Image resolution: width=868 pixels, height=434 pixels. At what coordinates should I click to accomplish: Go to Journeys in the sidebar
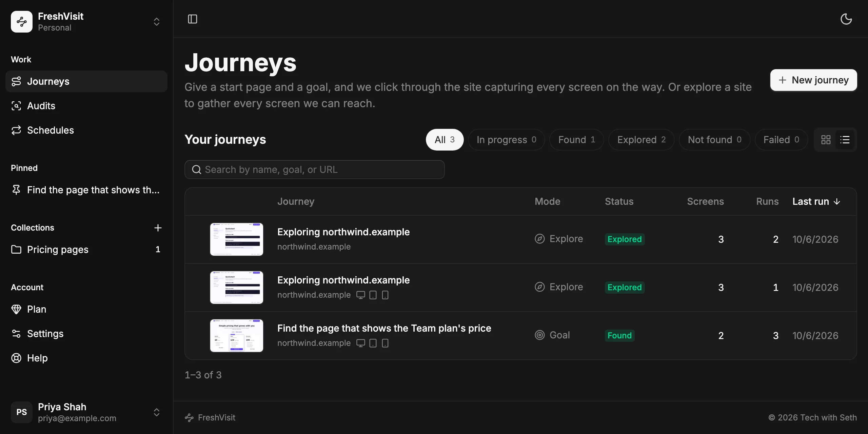pos(86,81)
